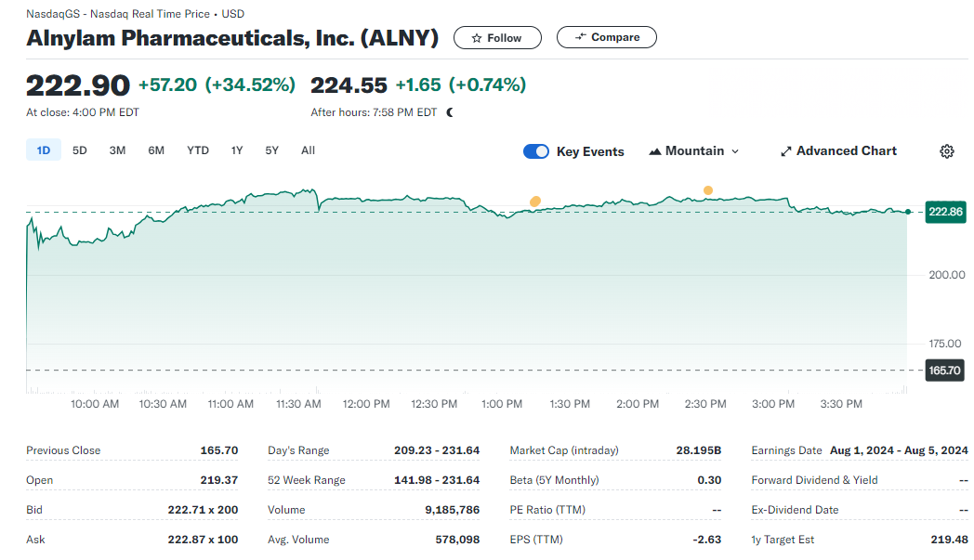Click the Compare button
The image size is (974, 560).
pyautogui.click(x=607, y=37)
